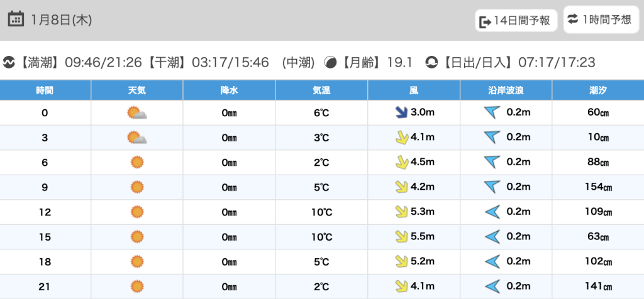The height and width of the screenshot is (299, 644).
Task: Click the wave direction arrow at hour 12
Action: coord(491,212)
